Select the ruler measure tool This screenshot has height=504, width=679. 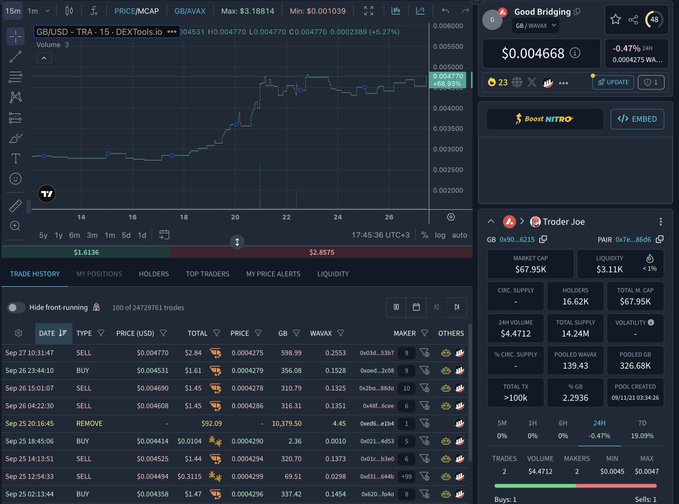[x=16, y=206]
